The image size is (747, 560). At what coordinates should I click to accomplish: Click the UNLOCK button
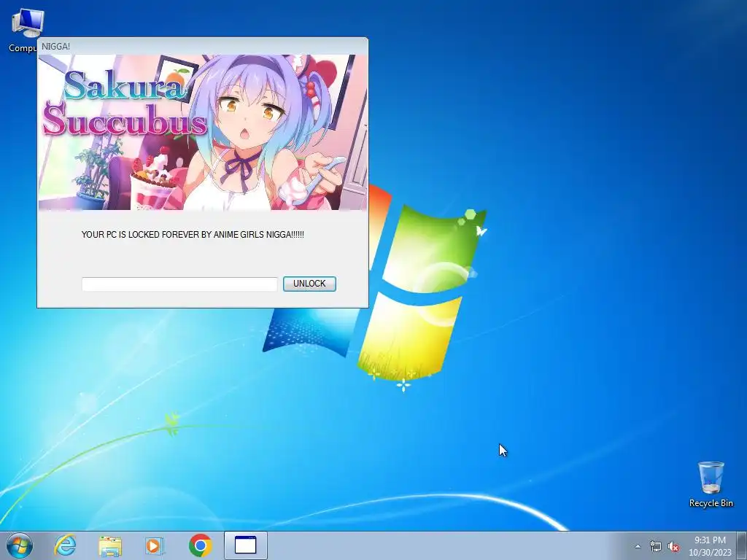coord(309,284)
